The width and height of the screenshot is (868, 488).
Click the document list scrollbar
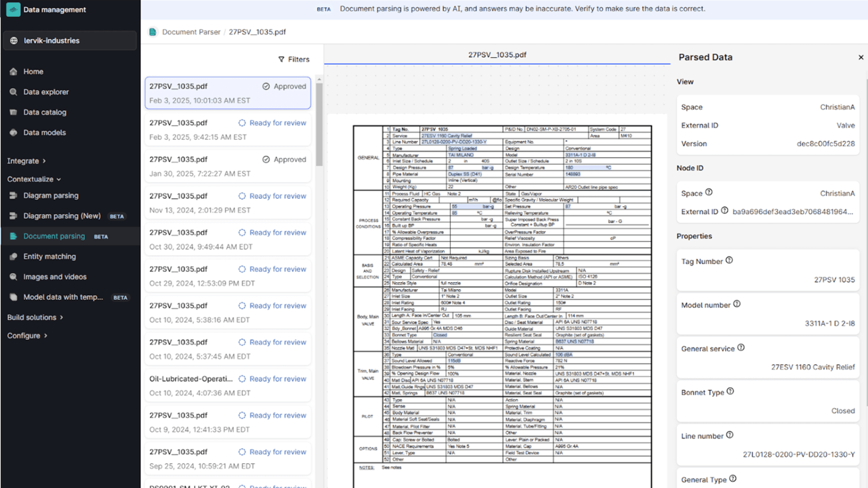click(x=319, y=125)
